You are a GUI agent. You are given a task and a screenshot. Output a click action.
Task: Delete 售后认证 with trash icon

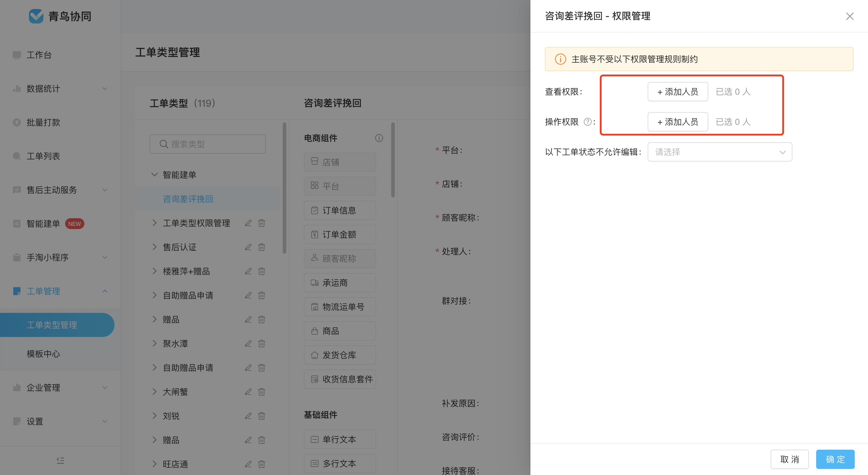(x=262, y=247)
